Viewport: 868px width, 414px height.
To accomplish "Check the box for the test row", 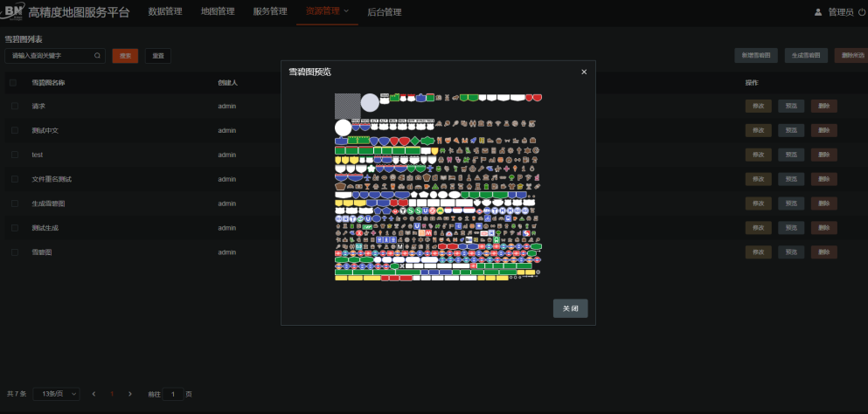I will (14, 155).
